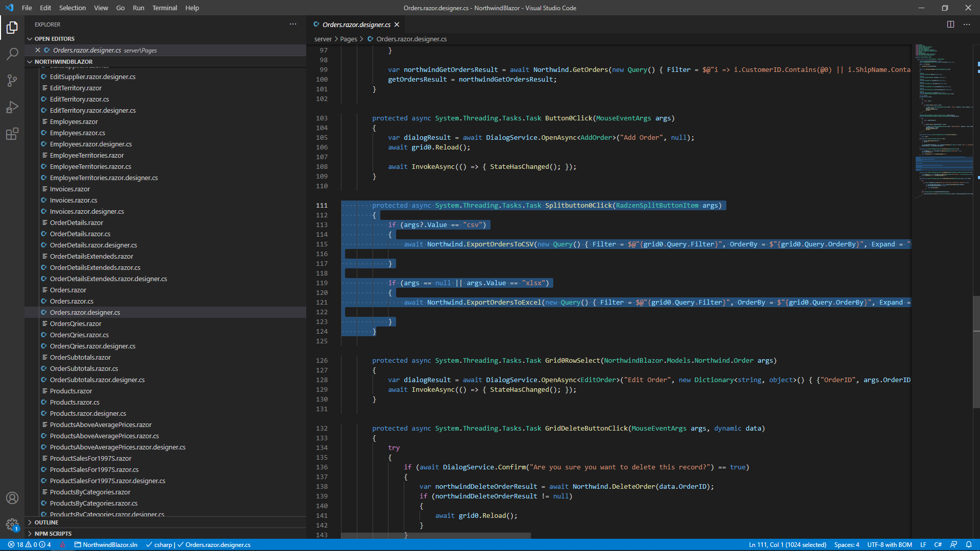The image size is (980, 551).
Task: Open EditSupplier.razor.designer.cs in file tree
Action: pos(92,77)
